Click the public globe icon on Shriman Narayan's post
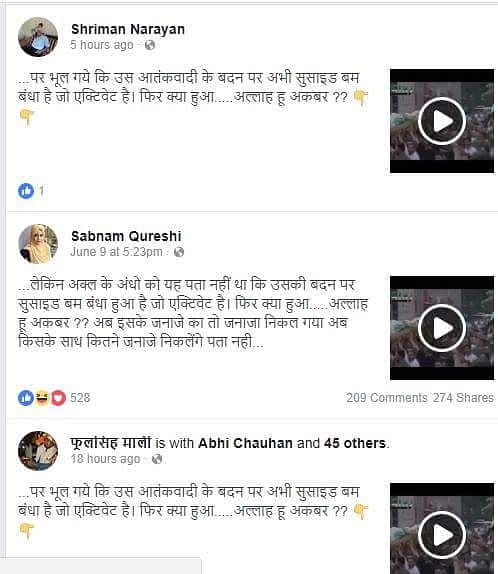The image size is (498, 574). click(150, 45)
